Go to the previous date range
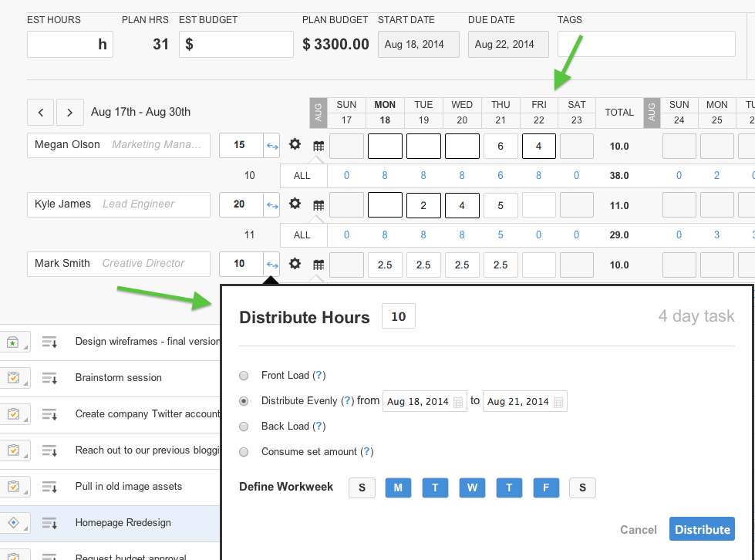The height and width of the screenshot is (560, 755). point(41,113)
